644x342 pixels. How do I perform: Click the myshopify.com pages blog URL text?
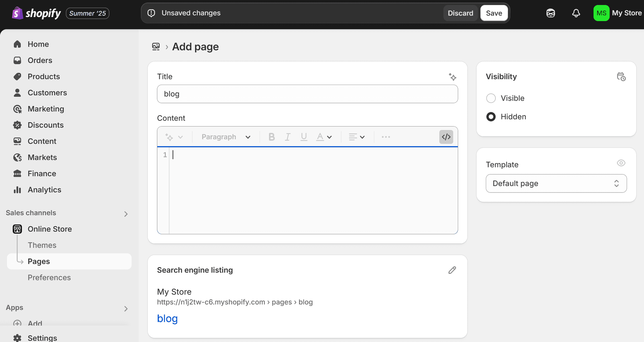pyautogui.click(x=235, y=302)
